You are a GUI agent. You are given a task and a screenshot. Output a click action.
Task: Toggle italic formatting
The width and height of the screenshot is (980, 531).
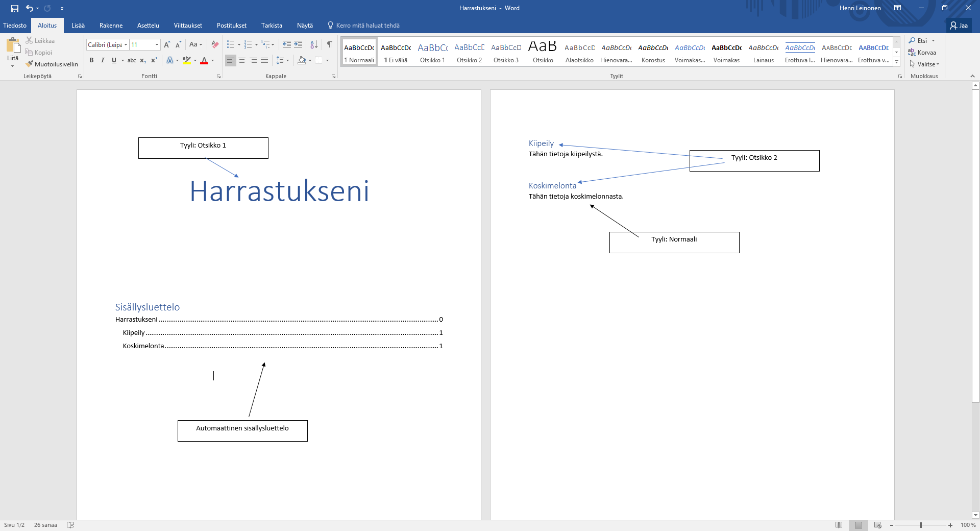pyautogui.click(x=103, y=60)
